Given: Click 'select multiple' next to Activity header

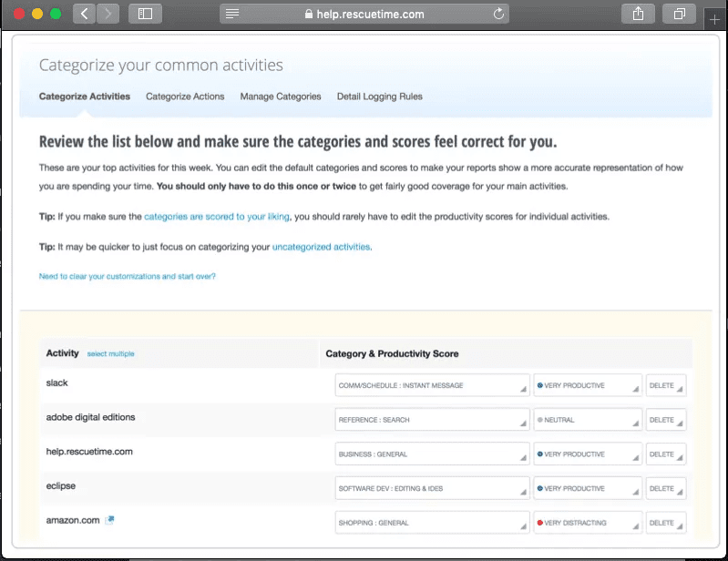Looking at the screenshot, I should 110,353.
